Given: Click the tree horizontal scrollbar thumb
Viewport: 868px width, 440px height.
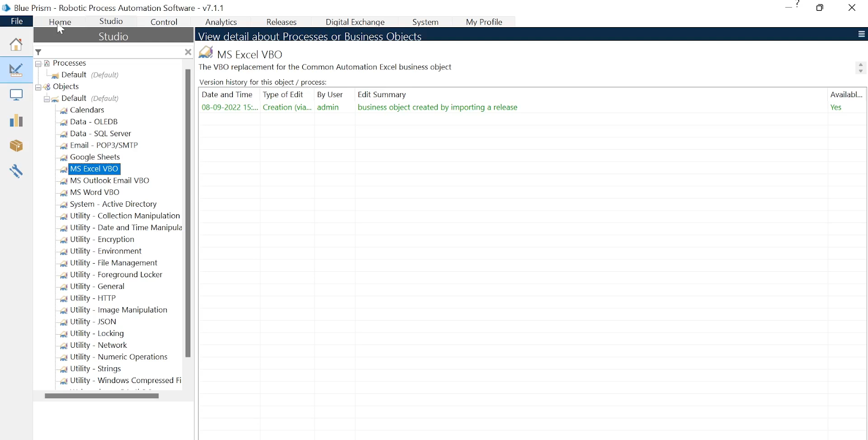Looking at the screenshot, I should (x=101, y=396).
